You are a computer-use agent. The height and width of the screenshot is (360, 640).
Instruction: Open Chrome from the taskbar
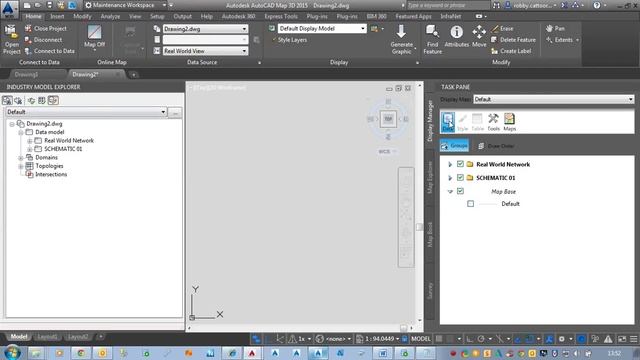(x=81, y=353)
